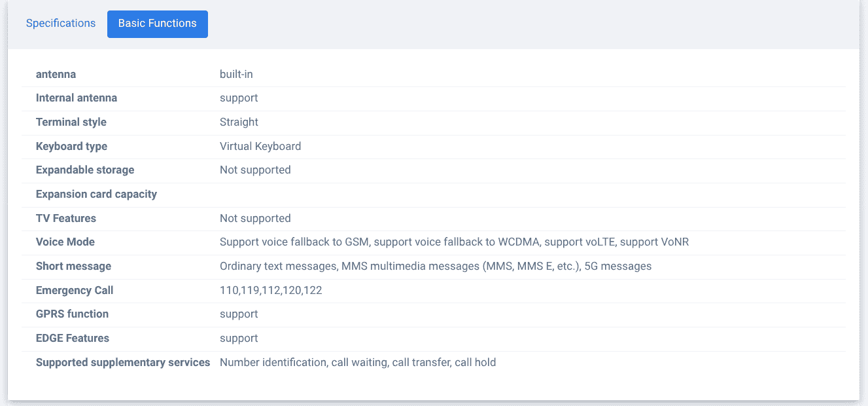Select the 'Virtual Keyboard' value text
The width and height of the screenshot is (868, 406).
tap(260, 147)
